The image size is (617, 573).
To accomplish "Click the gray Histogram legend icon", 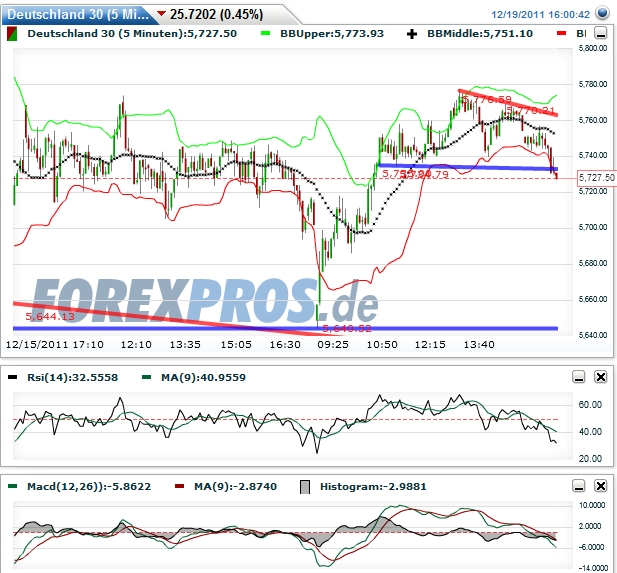I will click(x=305, y=487).
